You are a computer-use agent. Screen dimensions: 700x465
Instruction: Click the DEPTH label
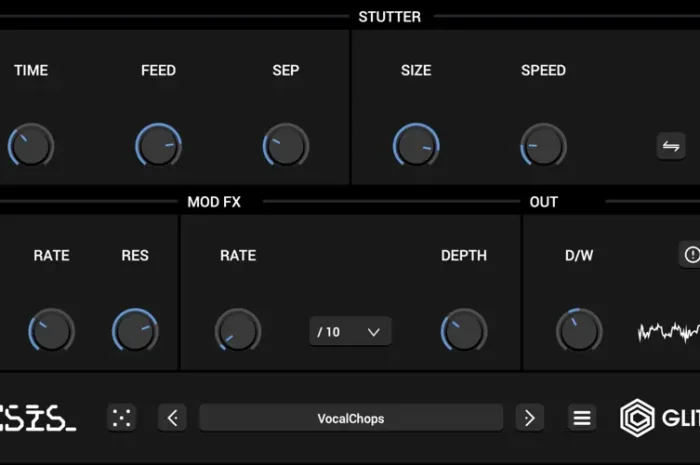click(x=464, y=255)
